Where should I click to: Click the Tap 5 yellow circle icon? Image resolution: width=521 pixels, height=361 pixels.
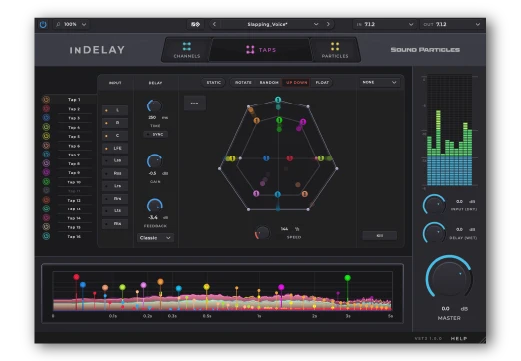pos(46,136)
